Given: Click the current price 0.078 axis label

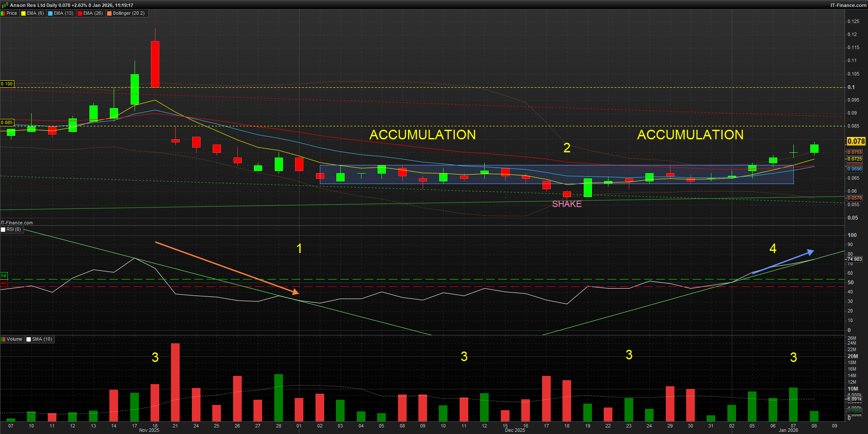Looking at the screenshot, I should click(x=856, y=141).
